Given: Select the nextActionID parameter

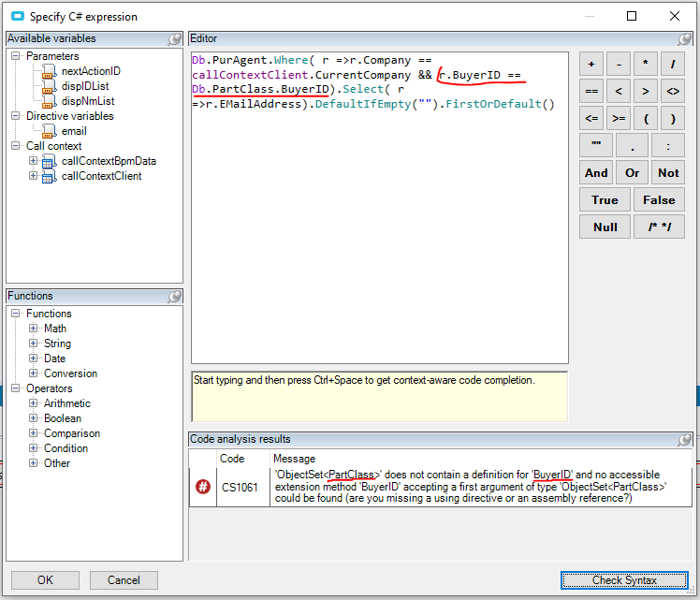Looking at the screenshot, I should (x=91, y=71).
